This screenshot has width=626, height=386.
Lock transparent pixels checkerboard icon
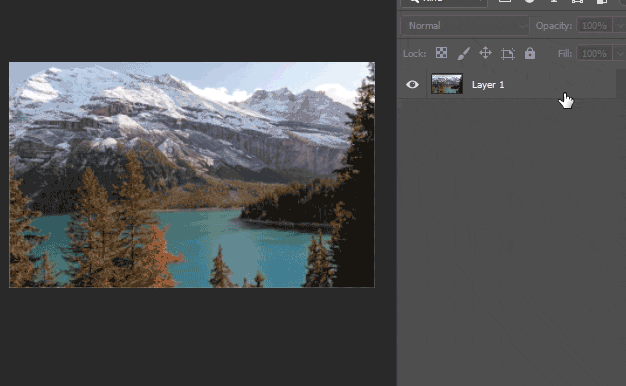point(441,53)
